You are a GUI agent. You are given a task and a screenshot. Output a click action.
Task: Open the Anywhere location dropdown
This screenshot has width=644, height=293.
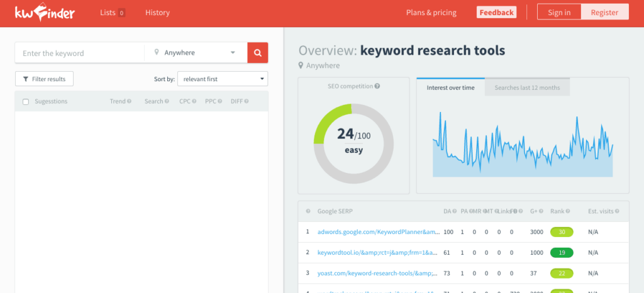tap(196, 53)
